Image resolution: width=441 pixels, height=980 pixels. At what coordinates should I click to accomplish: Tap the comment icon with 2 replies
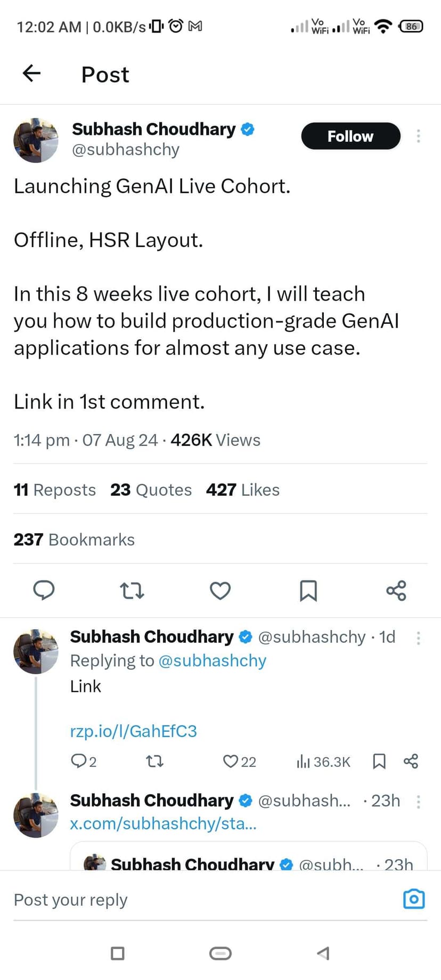[78, 761]
